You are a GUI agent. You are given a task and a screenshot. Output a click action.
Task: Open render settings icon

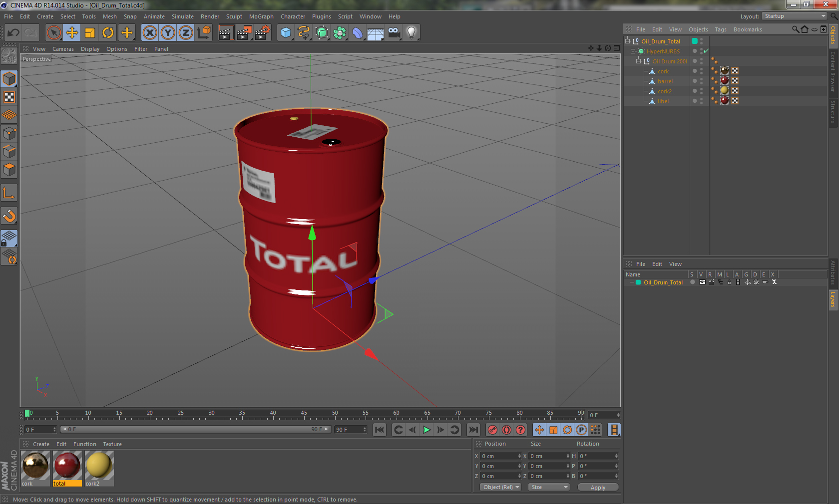(x=262, y=33)
